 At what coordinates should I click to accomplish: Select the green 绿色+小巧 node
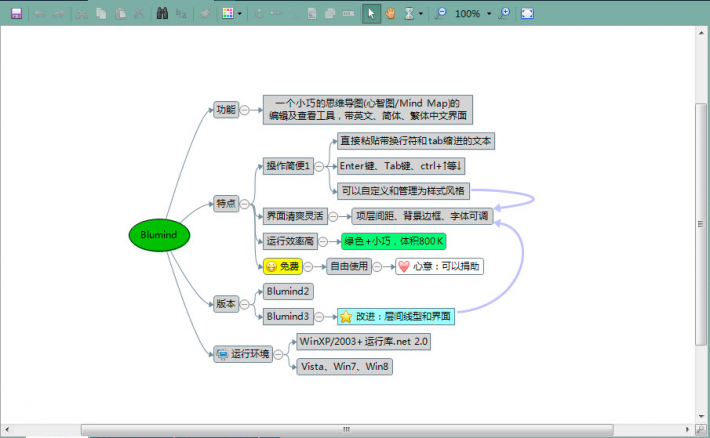[x=393, y=241]
